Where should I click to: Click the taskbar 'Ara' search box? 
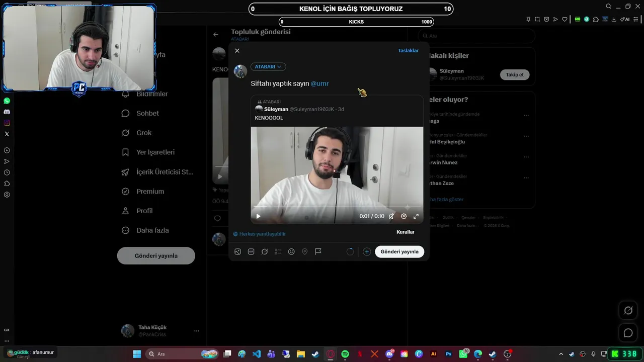pyautogui.click(x=183, y=354)
